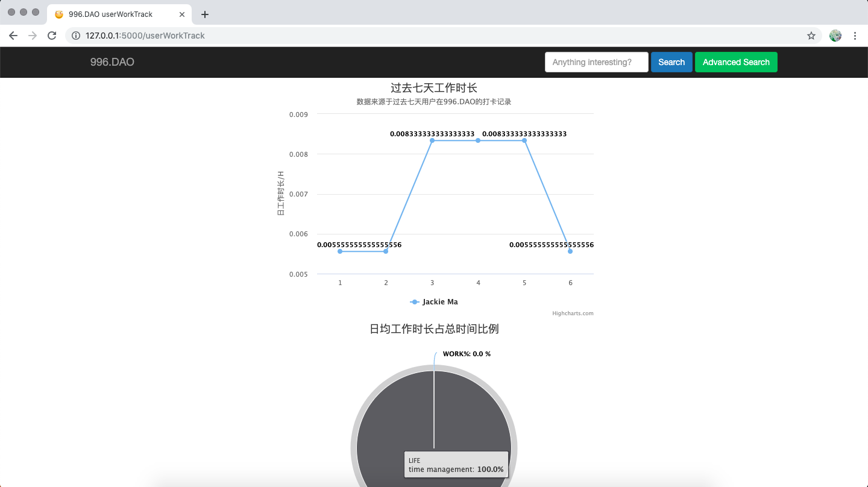Click the 'WORK%: 0.0 %' pie label
The image size is (868, 487).
[x=467, y=354]
